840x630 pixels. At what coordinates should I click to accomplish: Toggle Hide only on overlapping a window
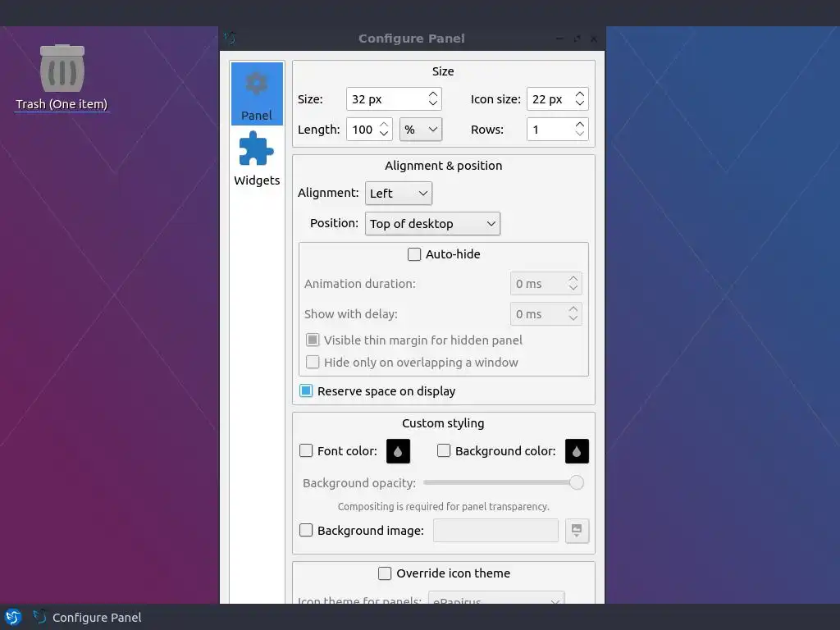(313, 362)
